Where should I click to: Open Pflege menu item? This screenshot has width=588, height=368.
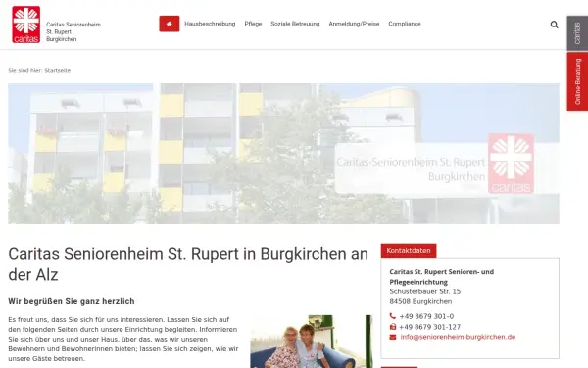click(253, 24)
